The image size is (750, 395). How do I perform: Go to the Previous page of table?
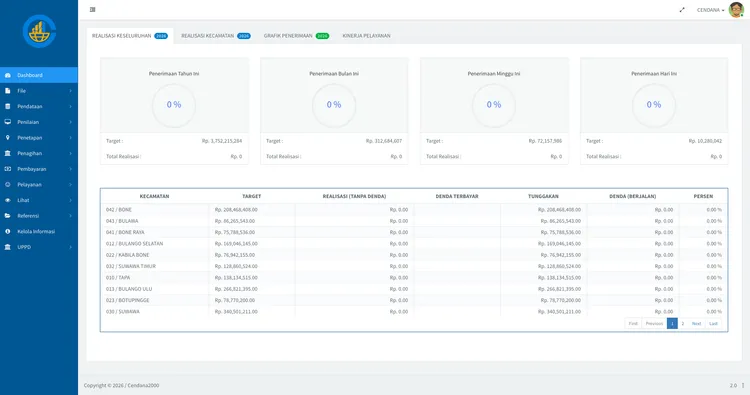click(x=654, y=324)
